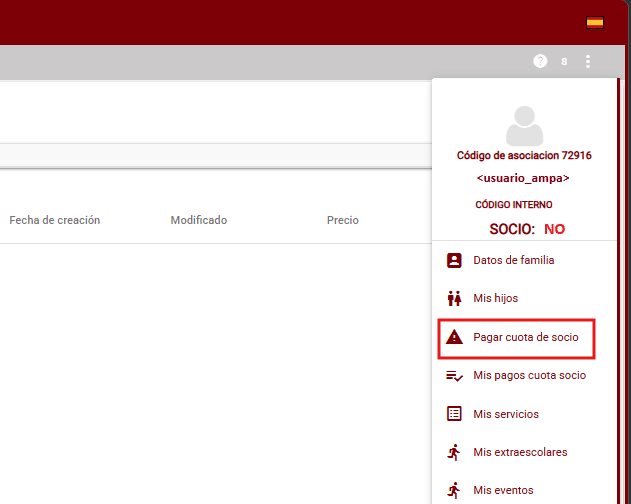Screen dimensions: 631x504
Task: Click the Spanish flag language icon
Action: point(594,22)
